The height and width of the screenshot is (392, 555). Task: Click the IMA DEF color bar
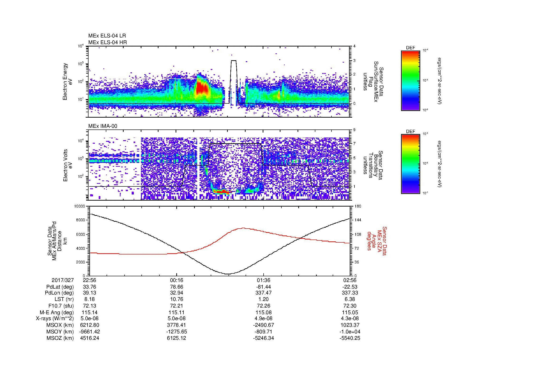tap(410, 164)
